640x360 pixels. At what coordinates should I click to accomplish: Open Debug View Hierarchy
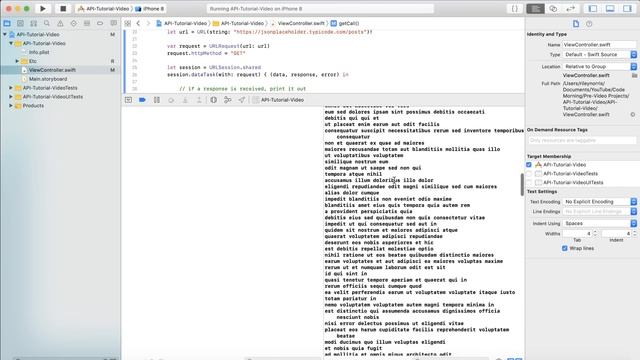pyautogui.click(x=213, y=100)
